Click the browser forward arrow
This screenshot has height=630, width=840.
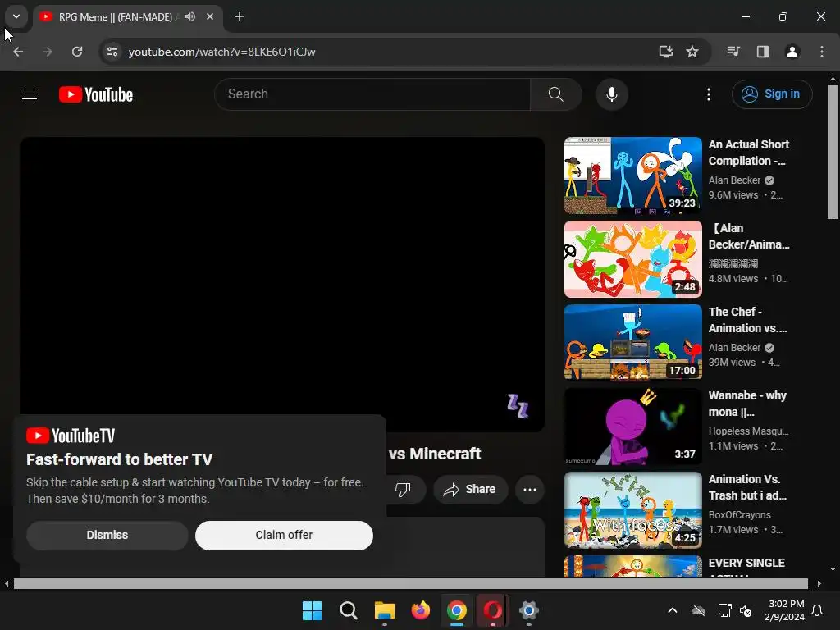(x=48, y=52)
